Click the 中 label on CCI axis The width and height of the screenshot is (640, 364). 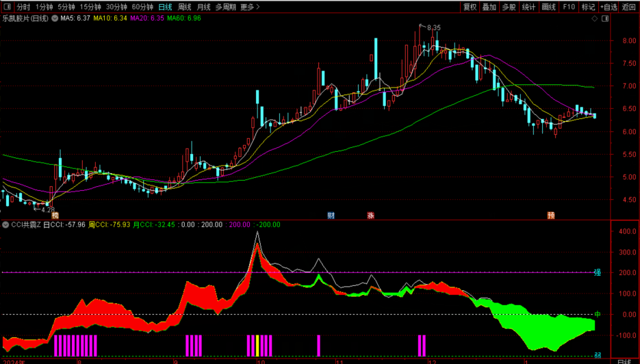[597, 314]
